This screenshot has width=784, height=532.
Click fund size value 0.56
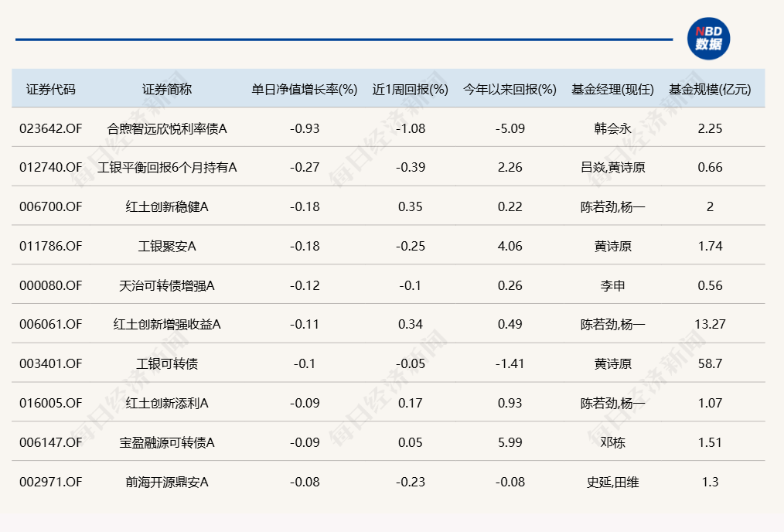(x=710, y=285)
